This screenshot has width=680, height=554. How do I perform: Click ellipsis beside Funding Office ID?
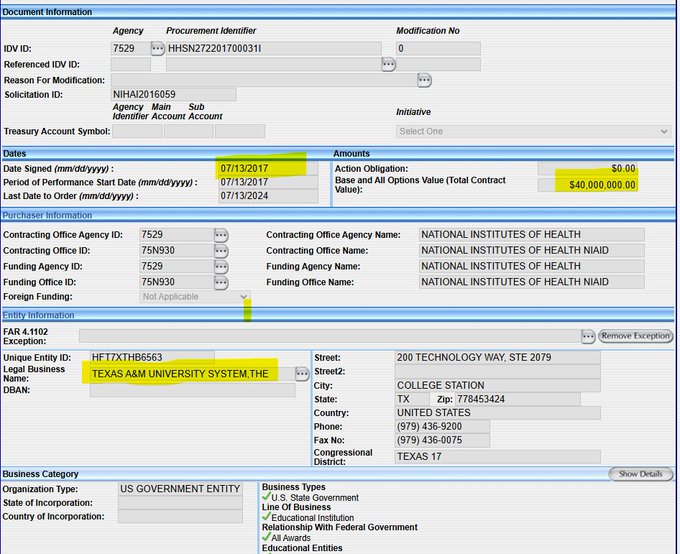(221, 283)
